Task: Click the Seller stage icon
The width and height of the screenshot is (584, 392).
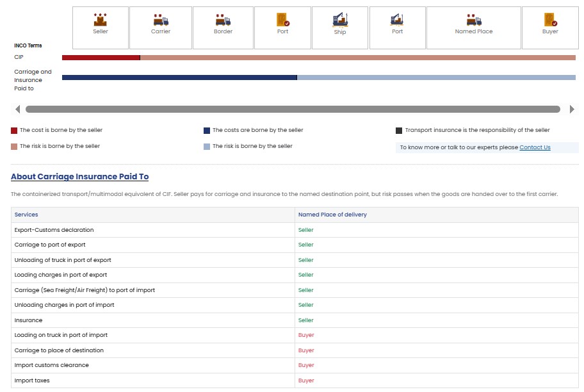Action: 101,20
